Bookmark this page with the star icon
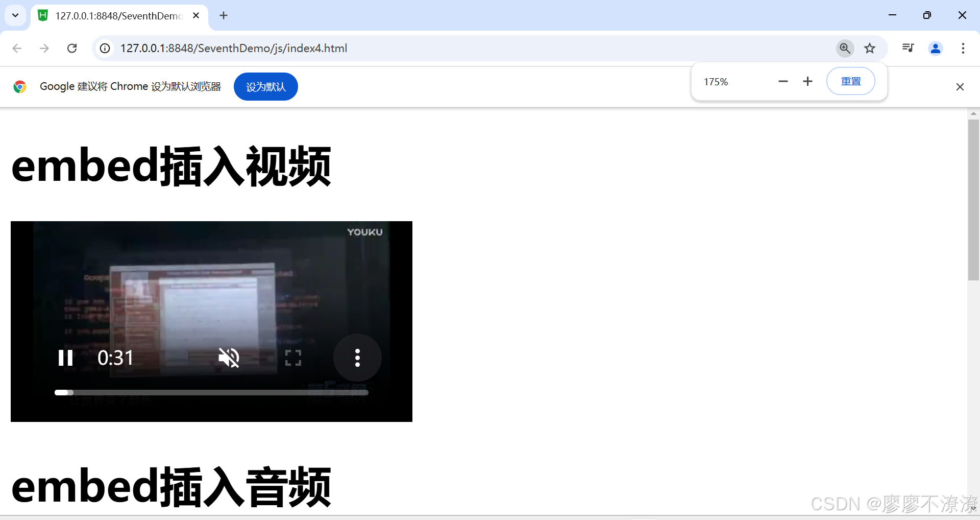 click(x=870, y=48)
